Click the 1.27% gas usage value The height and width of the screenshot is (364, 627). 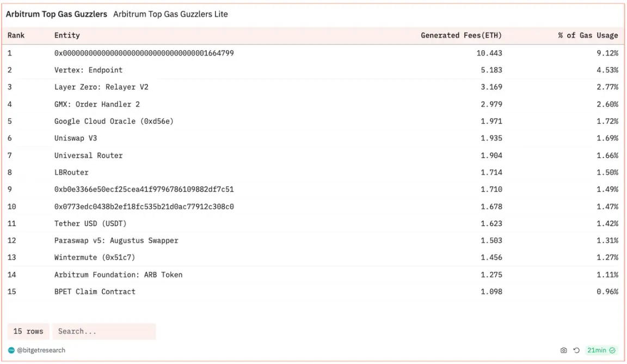click(x=607, y=257)
